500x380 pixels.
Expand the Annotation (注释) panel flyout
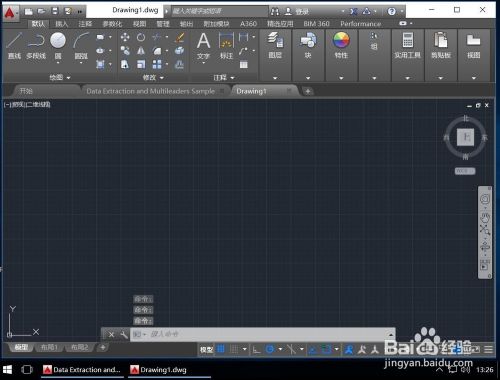(x=224, y=77)
